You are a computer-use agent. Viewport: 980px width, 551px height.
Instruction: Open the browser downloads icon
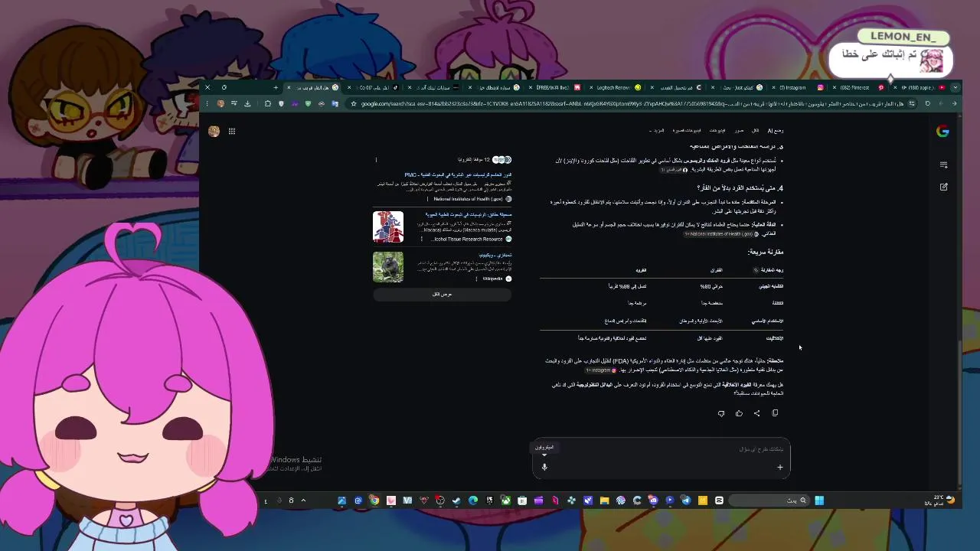[x=247, y=103]
